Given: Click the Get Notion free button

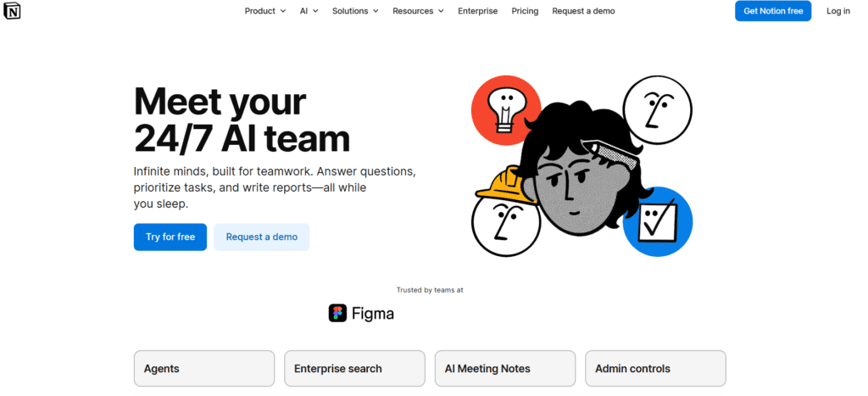Looking at the screenshot, I should (773, 11).
